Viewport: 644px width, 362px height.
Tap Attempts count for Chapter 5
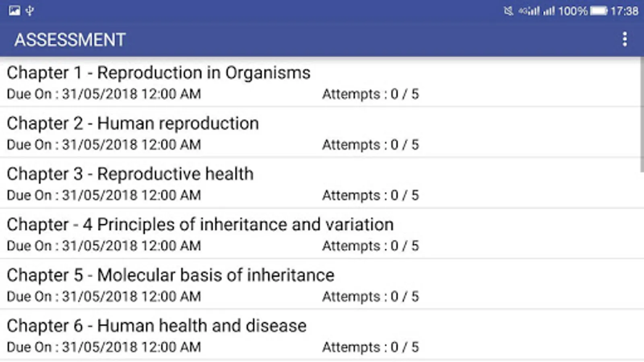pyautogui.click(x=370, y=297)
